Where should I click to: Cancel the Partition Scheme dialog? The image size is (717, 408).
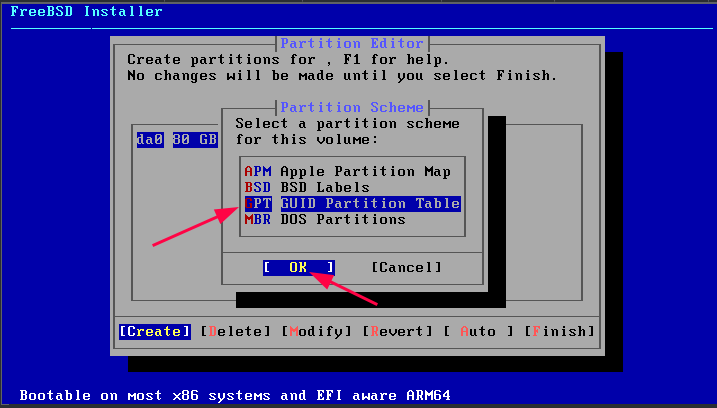(x=407, y=267)
